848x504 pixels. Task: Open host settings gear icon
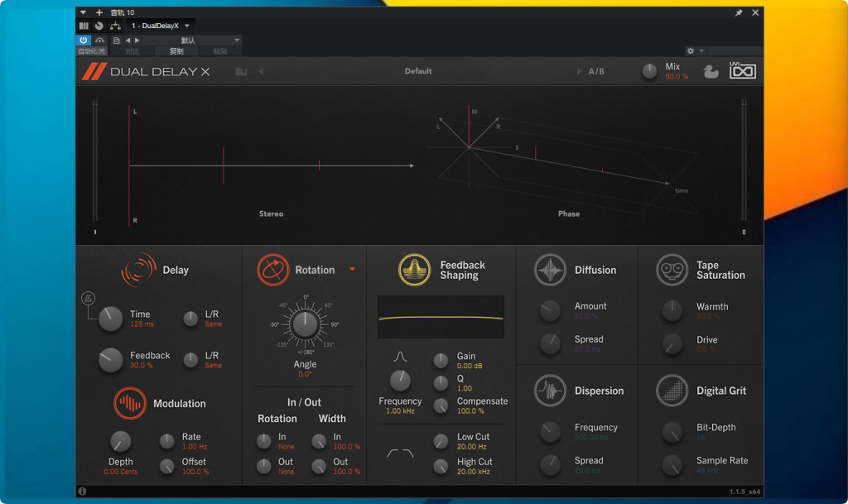pos(691,50)
